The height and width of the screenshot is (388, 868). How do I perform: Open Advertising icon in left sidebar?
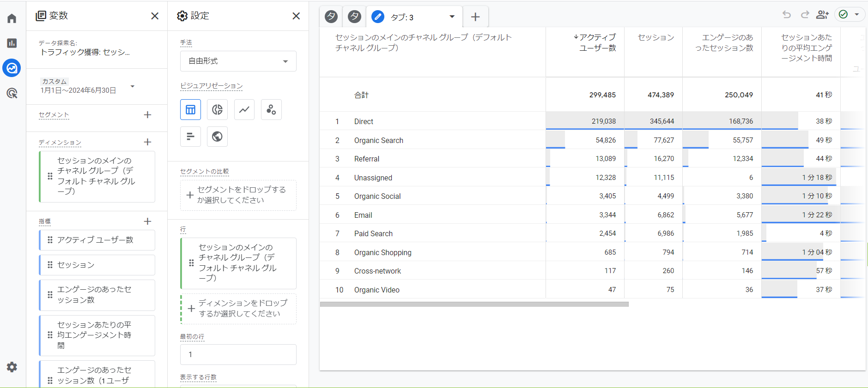click(x=12, y=93)
